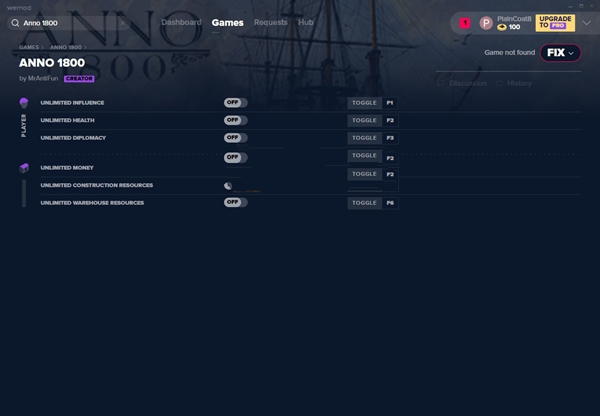This screenshot has width=600, height=416.
Task: Close the WeMod window
Action: click(x=592, y=6)
